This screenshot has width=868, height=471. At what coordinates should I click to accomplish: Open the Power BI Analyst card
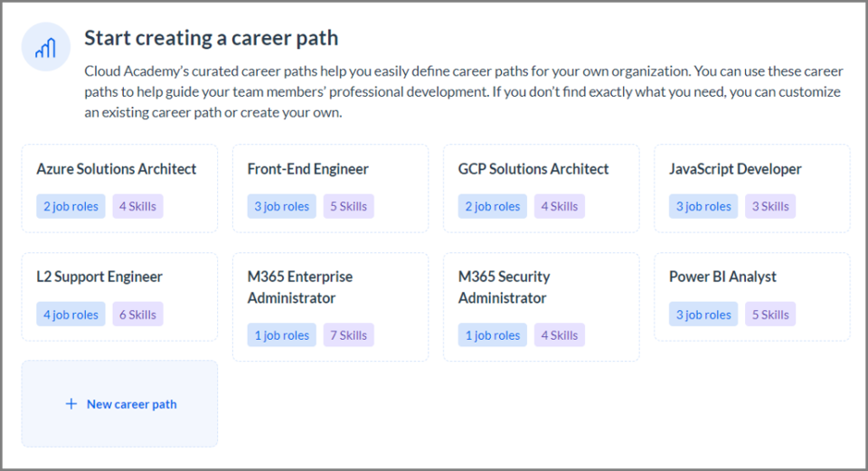[x=752, y=297]
